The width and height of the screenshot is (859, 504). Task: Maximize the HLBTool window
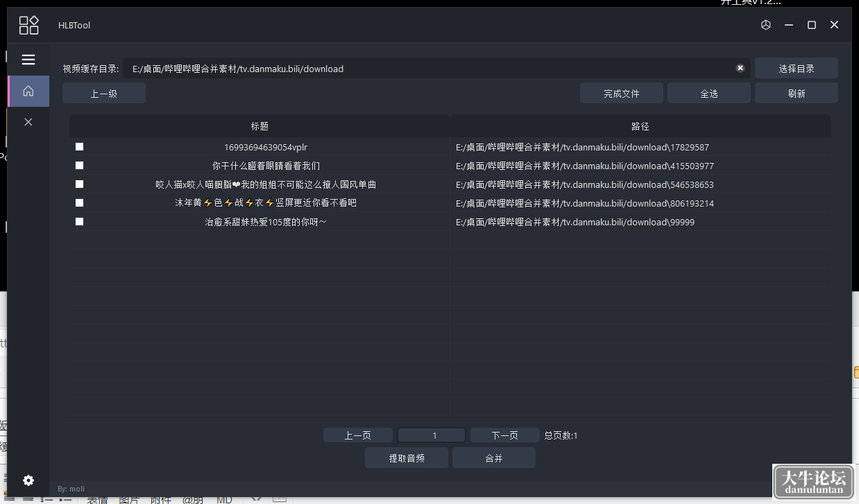[812, 25]
